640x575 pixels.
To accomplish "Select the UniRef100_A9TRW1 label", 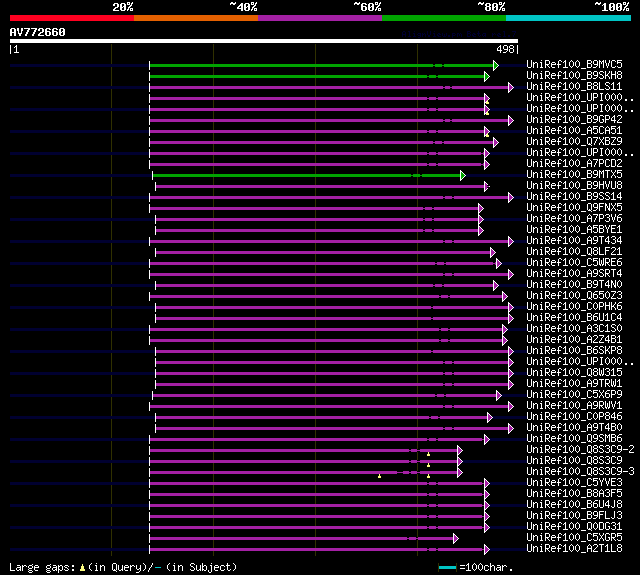I will click(574, 384).
